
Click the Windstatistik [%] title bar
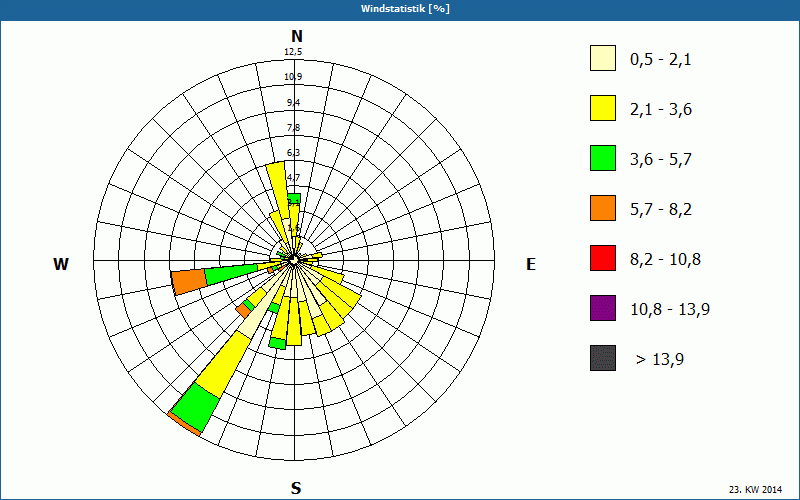[400, 9]
